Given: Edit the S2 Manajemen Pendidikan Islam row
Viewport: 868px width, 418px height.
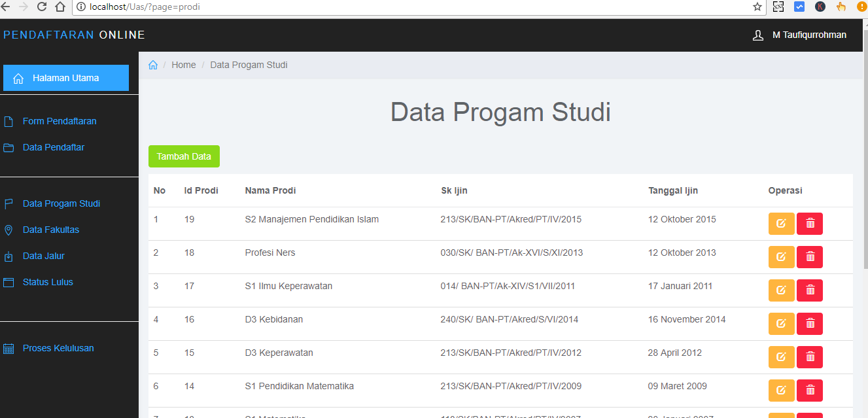Looking at the screenshot, I should pyautogui.click(x=781, y=223).
